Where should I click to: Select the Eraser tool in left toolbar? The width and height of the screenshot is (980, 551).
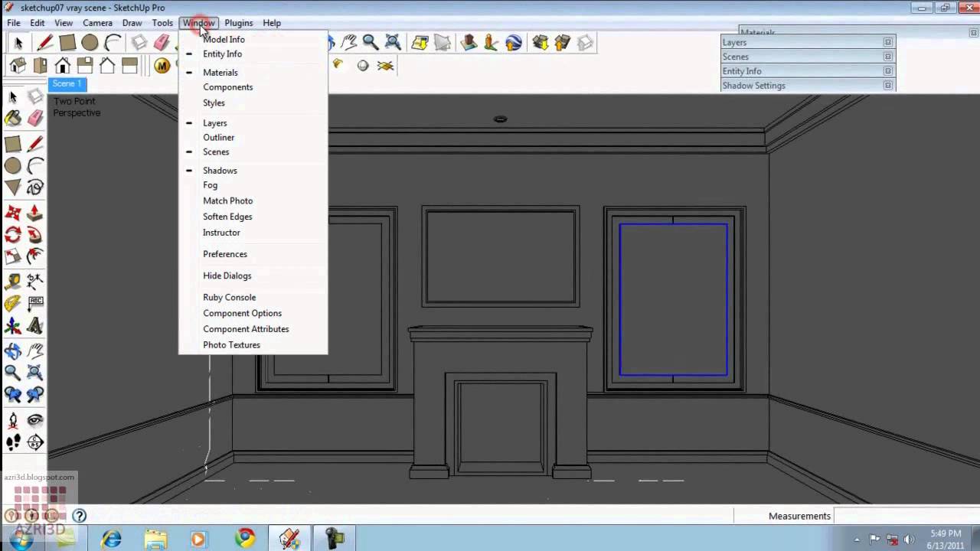(35, 118)
